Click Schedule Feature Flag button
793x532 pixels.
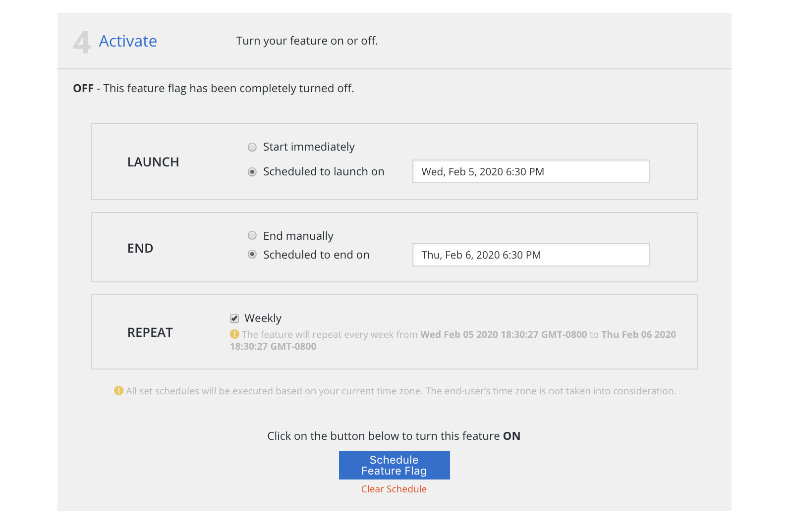tap(395, 465)
